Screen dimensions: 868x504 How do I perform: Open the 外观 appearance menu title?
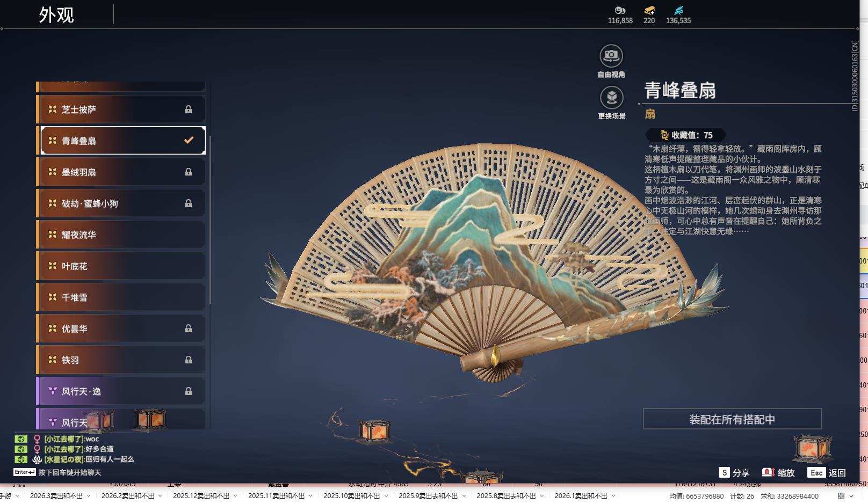click(55, 13)
